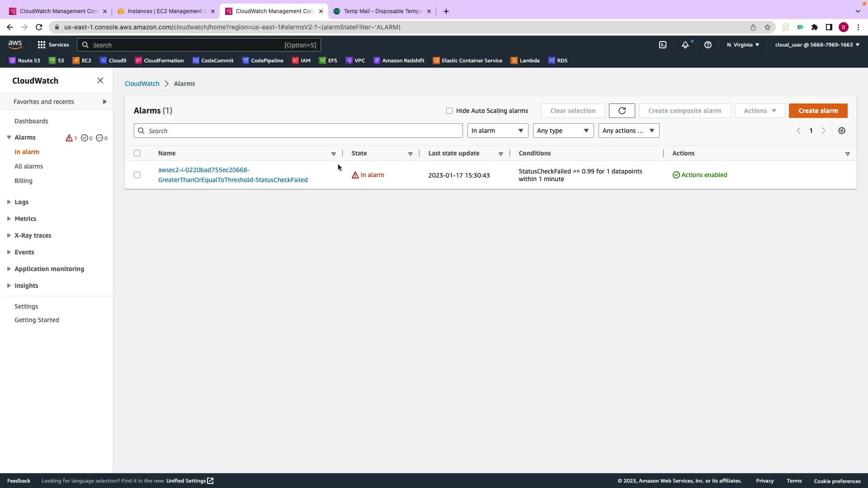Open the Services grid menu
The height and width of the screenshot is (488, 868).
point(53,45)
